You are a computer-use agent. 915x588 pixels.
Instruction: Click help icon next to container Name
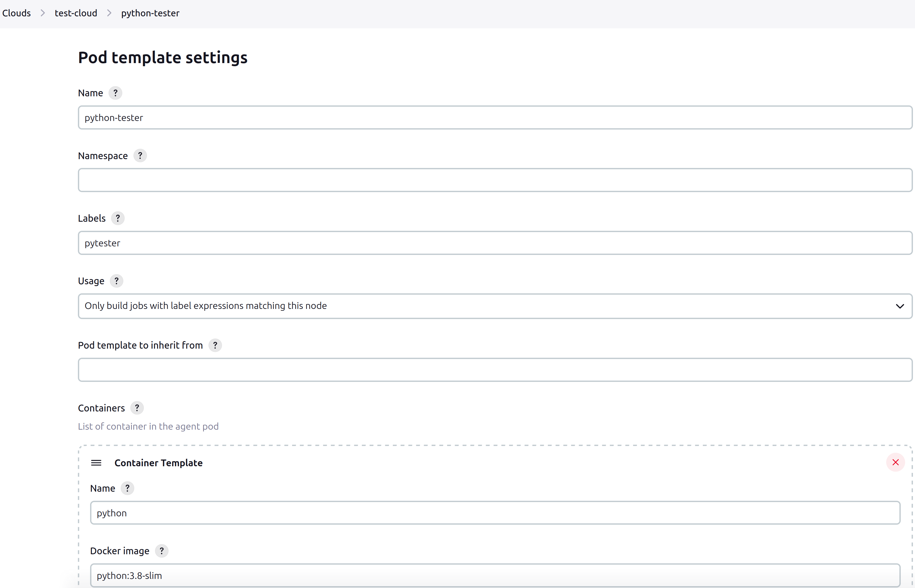pos(127,488)
